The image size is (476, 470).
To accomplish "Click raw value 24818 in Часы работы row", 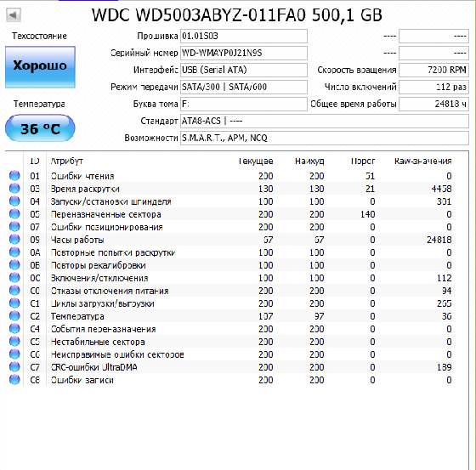I will [x=439, y=240].
